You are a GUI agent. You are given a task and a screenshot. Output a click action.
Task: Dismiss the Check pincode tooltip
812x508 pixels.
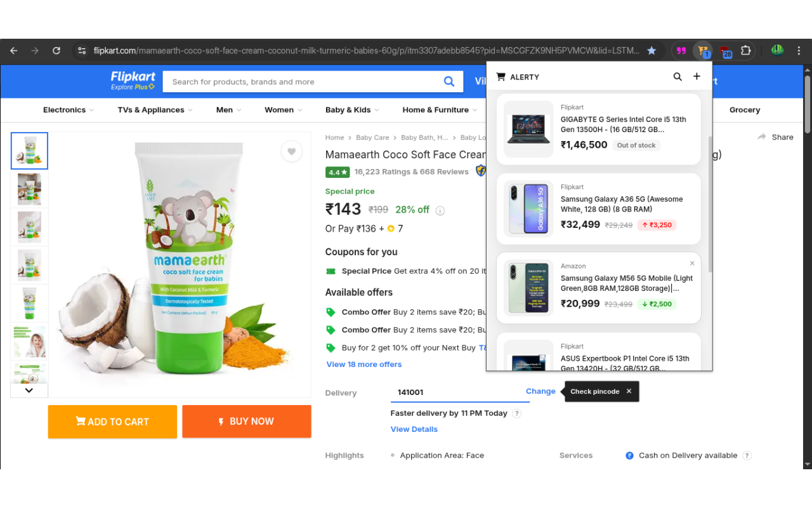[629, 391]
